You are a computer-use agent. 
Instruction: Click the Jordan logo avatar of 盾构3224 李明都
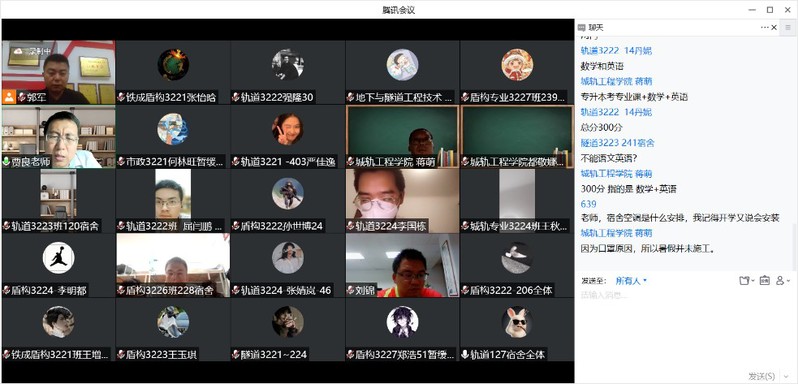(59, 258)
